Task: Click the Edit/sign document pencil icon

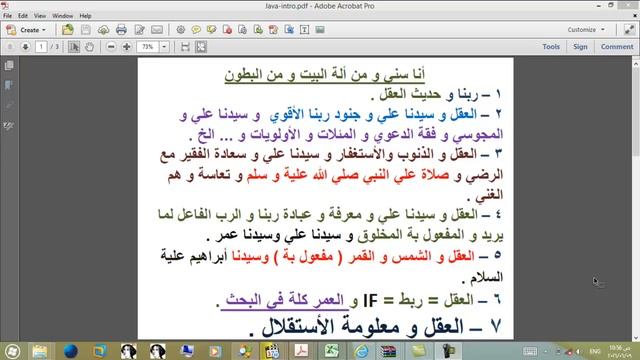Action: tap(139, 29)
